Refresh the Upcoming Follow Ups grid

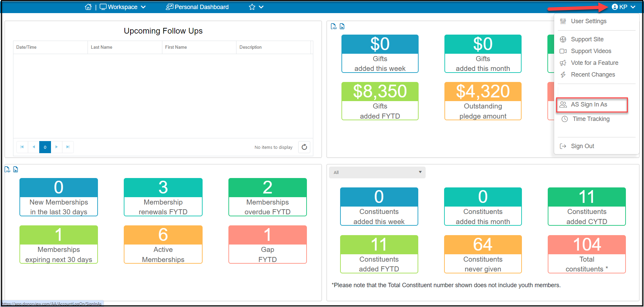click(x=304, y=147)
